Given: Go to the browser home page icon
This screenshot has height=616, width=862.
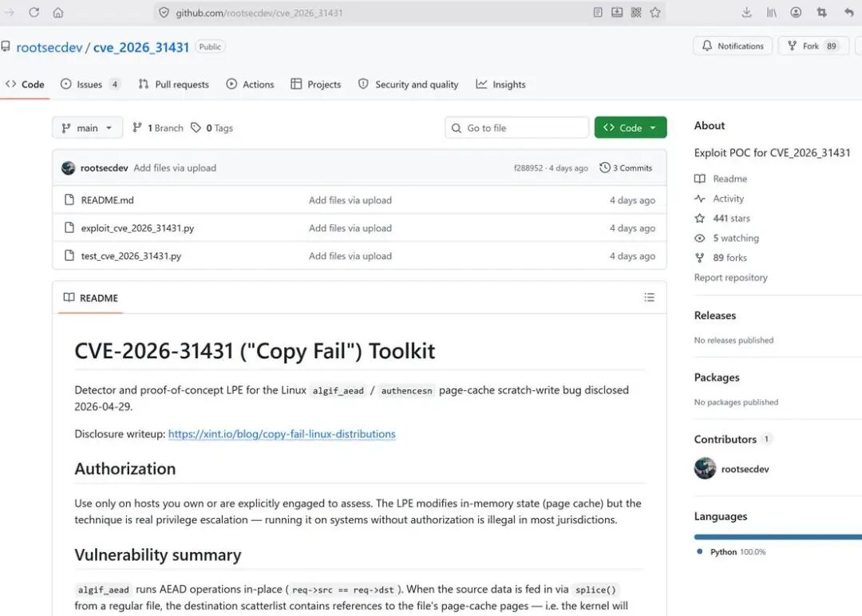Looking at the screenshot, I should (x=58, y=12).
